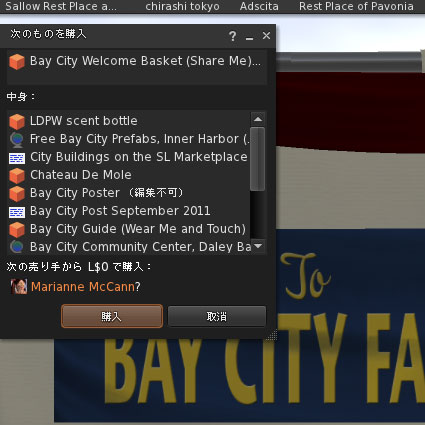Select 'City Buildings on the SL Marketplace' row
Viewport: 425px width, 425px height.
128,157
